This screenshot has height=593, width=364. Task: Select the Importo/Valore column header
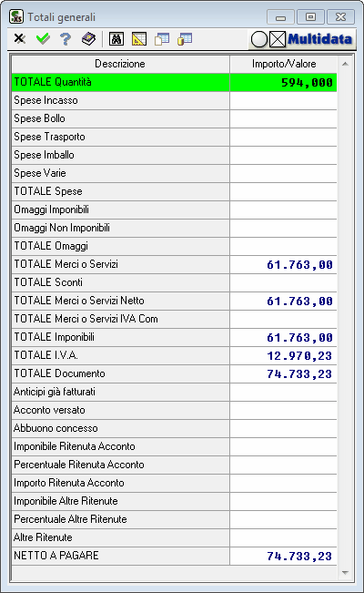[x=284, y=64]
